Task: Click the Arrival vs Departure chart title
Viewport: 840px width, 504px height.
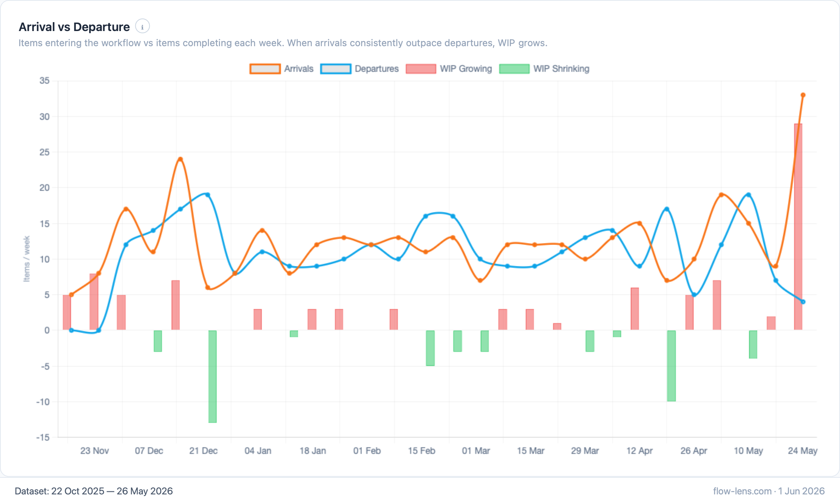Action: pos(74,27)
